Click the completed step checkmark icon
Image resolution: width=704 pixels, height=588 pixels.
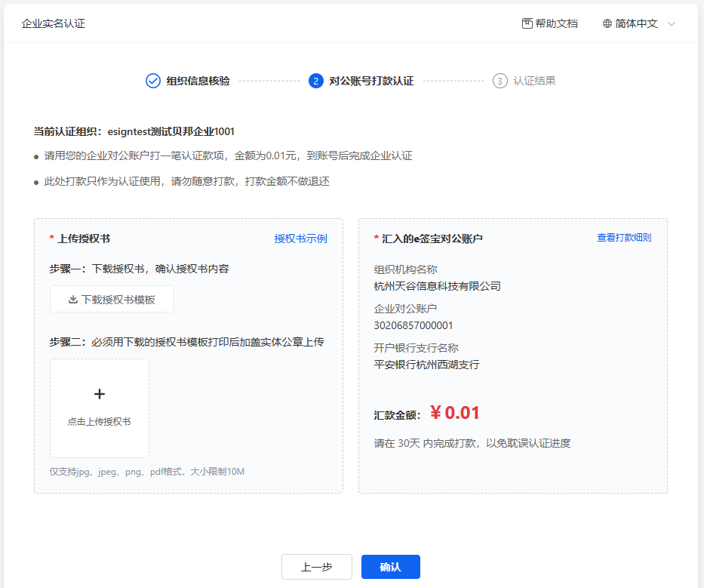153,81
